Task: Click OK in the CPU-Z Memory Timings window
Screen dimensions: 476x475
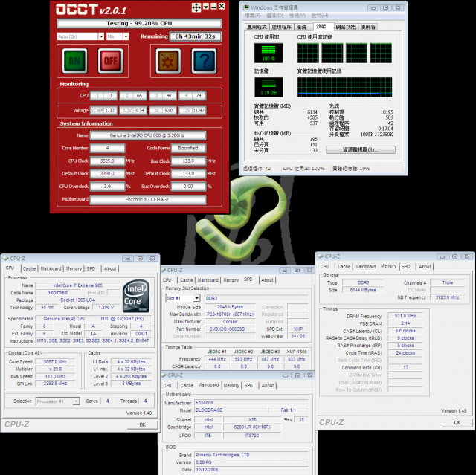Action: tap(457, 422)
